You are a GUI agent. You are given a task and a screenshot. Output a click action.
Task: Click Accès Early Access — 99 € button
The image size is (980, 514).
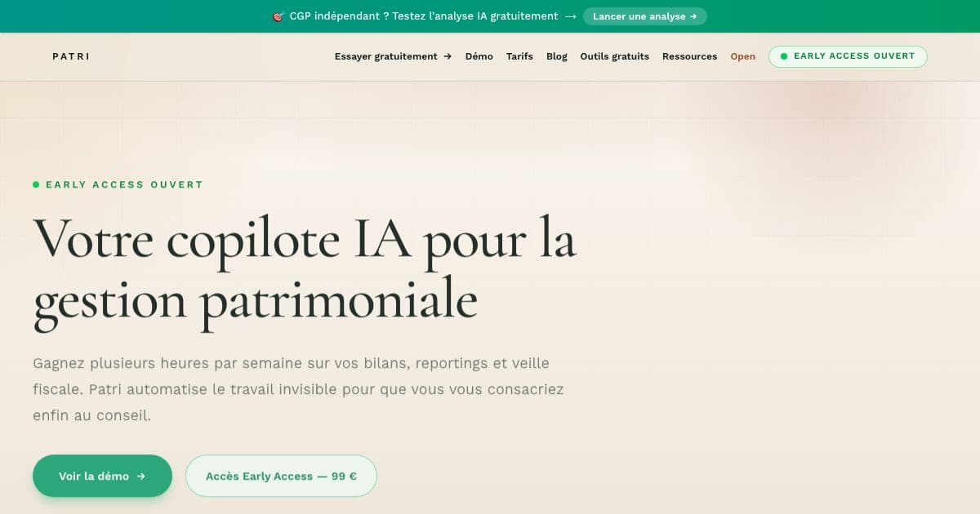281,476
